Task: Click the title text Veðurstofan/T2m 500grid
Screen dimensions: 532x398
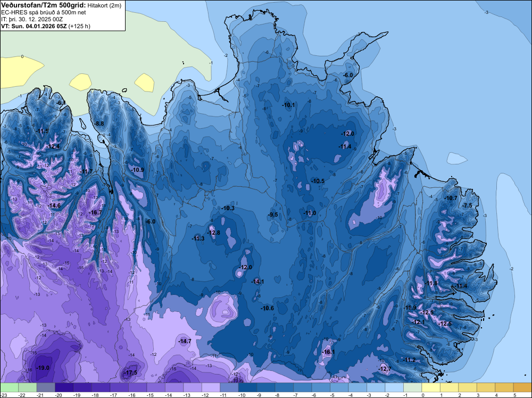Action: pos(43,5)
